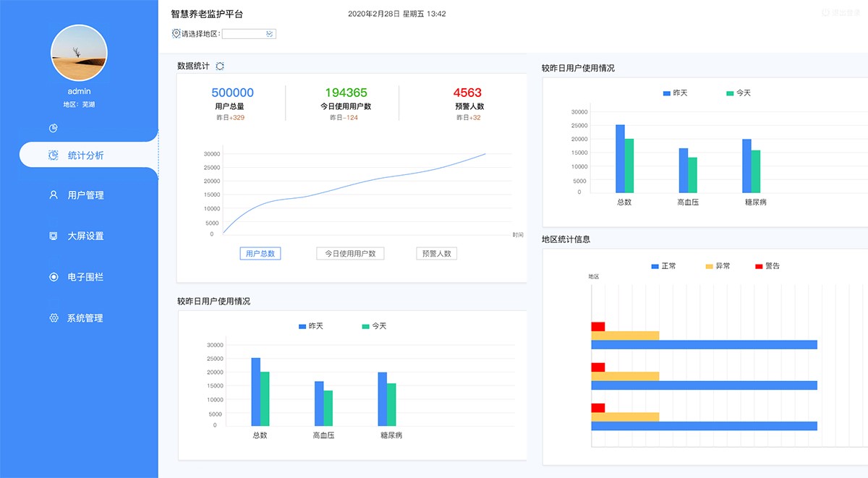Click the 电子围栏 target icon
The width and height of the screenshot is (868, 478).
54,277
